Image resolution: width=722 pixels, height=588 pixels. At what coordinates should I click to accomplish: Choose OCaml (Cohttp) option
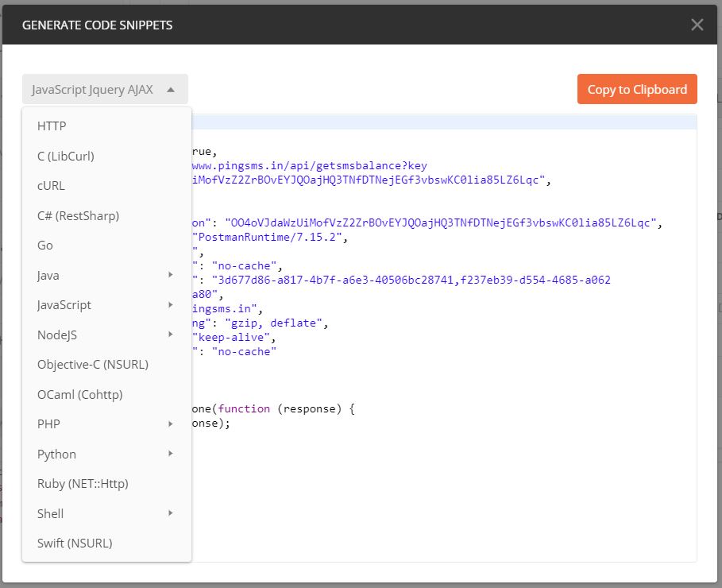[x=106, y=394]
